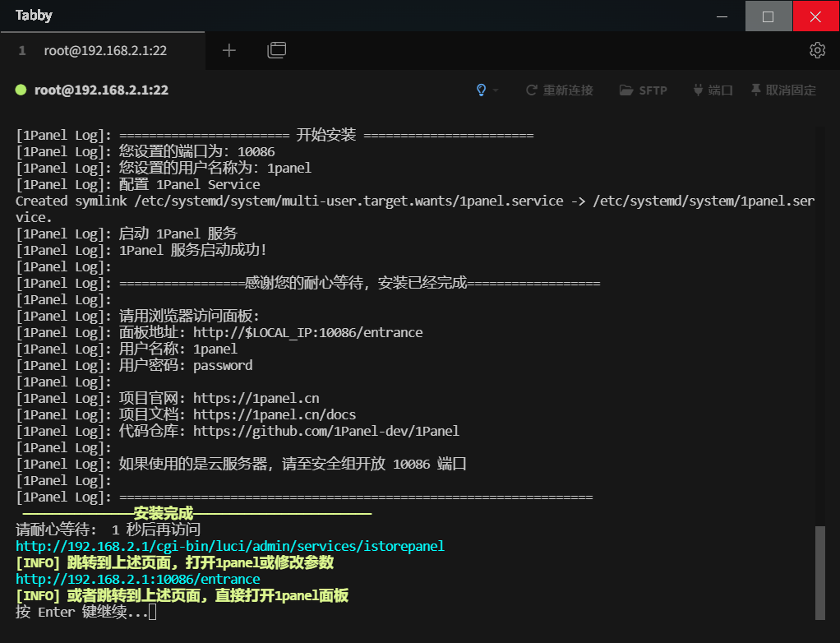
Task: Click the 用户密码: password line
Action: [134, 365]
